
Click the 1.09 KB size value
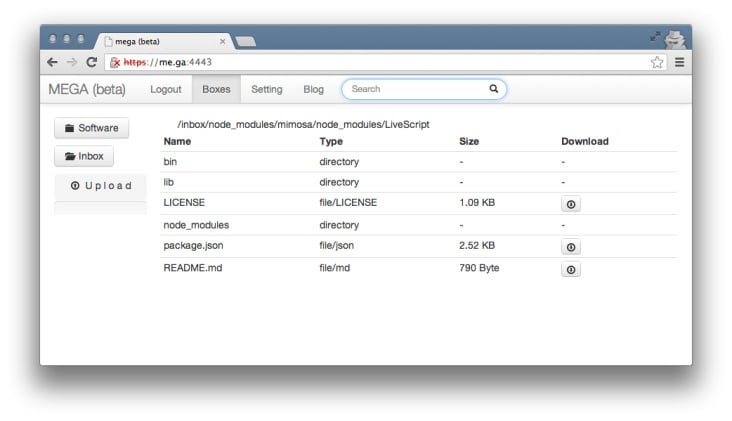(477, 203)
